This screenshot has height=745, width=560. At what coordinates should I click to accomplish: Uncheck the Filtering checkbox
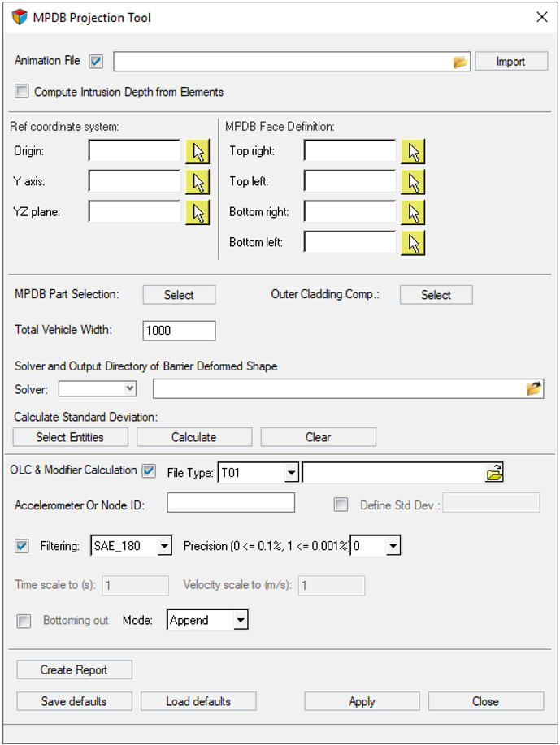point(22,546)
